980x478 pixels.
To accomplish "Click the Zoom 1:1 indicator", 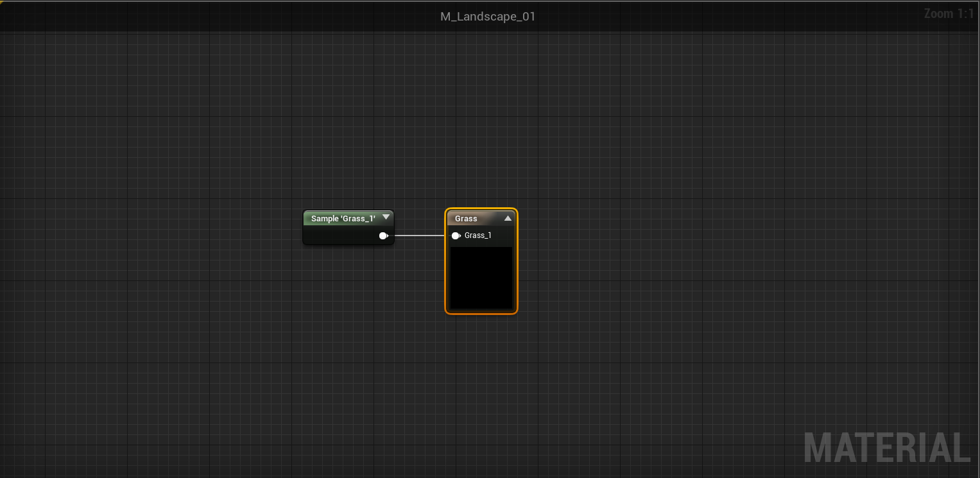I will (949, 13).
